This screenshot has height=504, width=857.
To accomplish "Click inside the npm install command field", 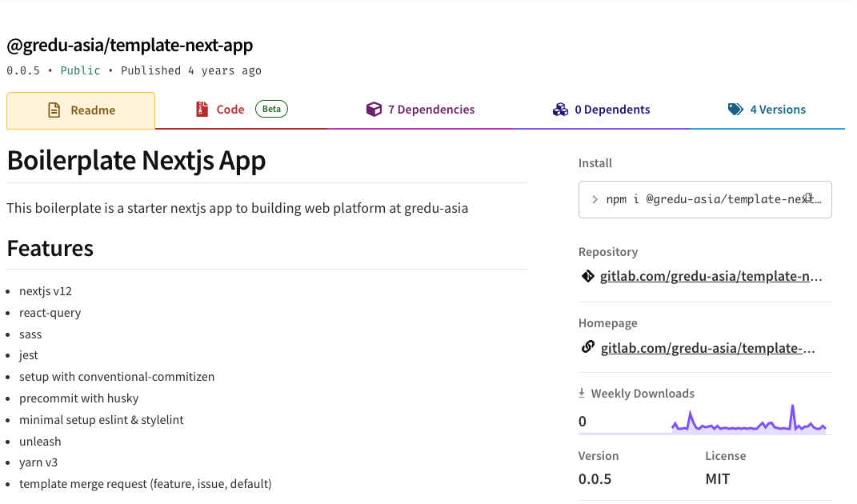I will [x=704, y=198].
